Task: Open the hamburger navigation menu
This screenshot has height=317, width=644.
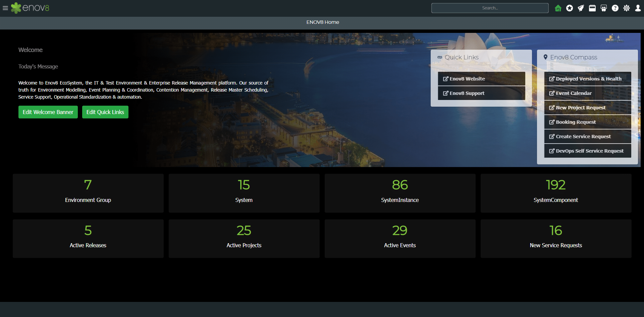Action: tap(5, 8)
